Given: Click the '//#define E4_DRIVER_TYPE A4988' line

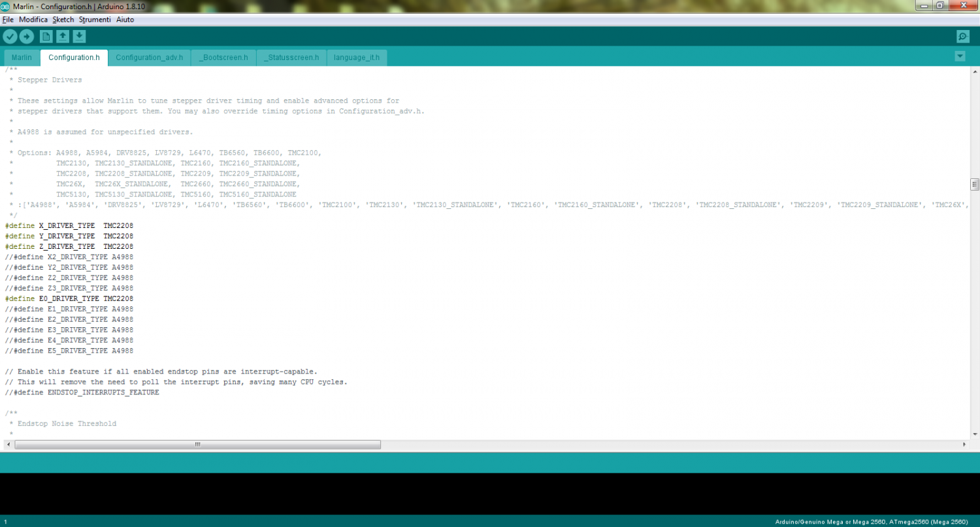Looking at the screenshot, I should coord(69,340).
